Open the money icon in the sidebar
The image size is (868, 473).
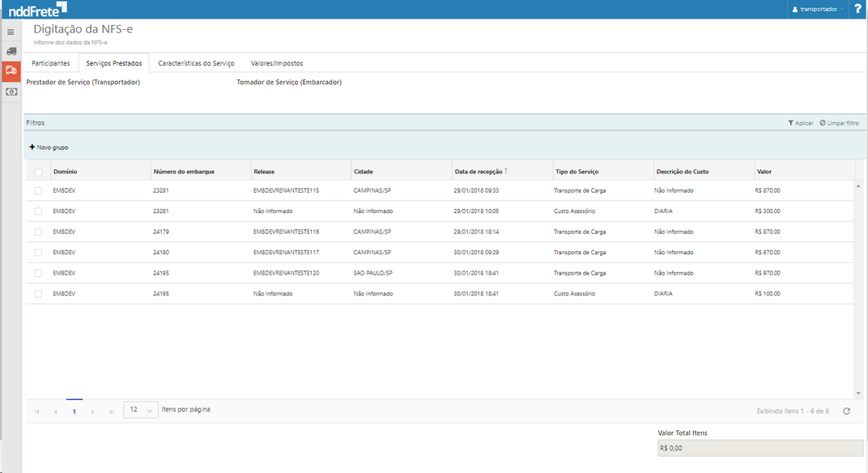[11, 92]
